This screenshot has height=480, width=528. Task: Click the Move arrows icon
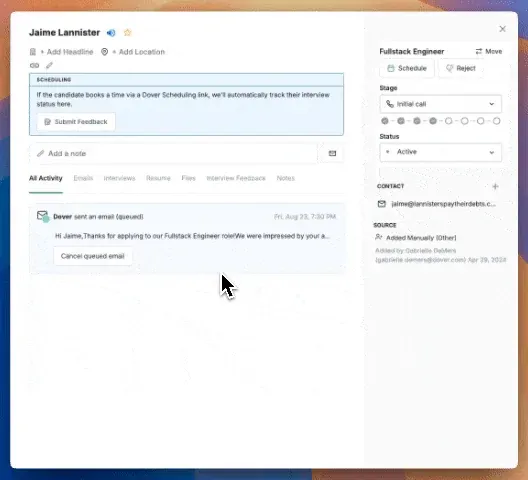point(478,52)
